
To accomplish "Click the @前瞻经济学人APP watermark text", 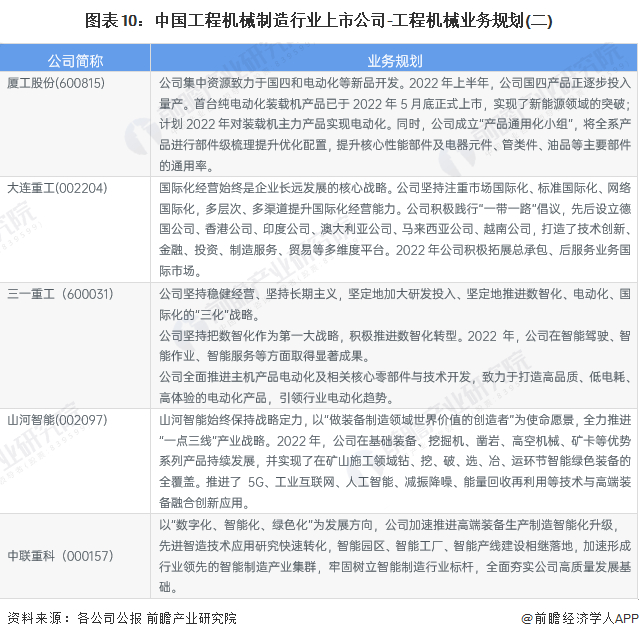I will pyautogui.click(x=580, y=619).
